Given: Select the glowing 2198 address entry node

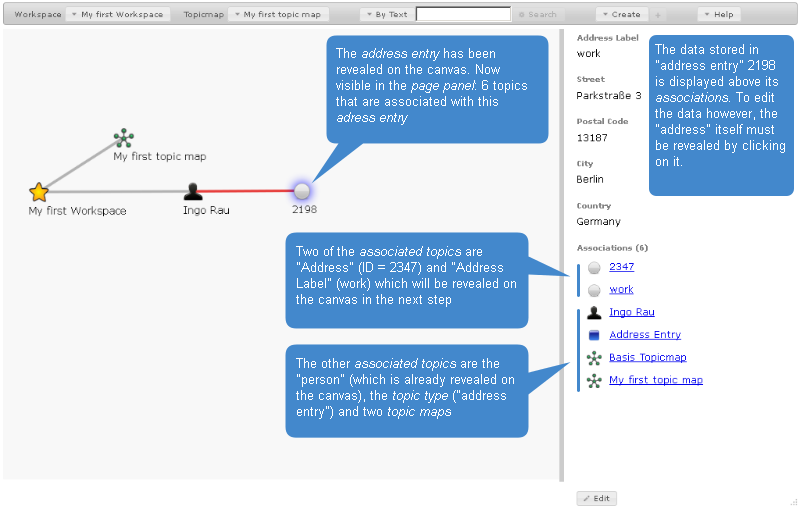Looking at the screenshot, I should click(302, 190).
